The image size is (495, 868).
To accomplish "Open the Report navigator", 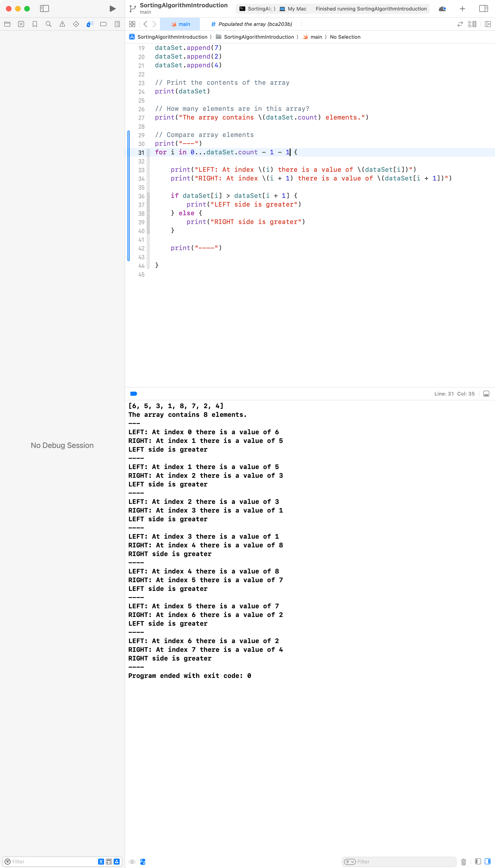I will pyautogui.click(x=117, y=24).
